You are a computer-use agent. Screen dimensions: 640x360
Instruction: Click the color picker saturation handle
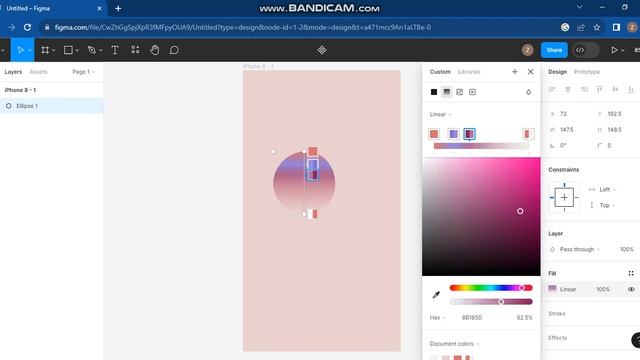click(520, 211)
